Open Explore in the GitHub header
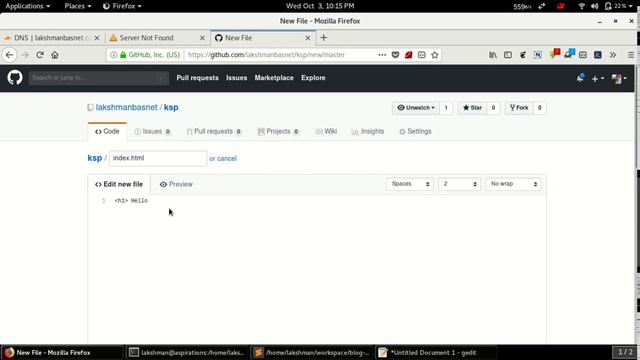Image resolution: width=640 pixels, height=360 pixels. coord(313,78)
